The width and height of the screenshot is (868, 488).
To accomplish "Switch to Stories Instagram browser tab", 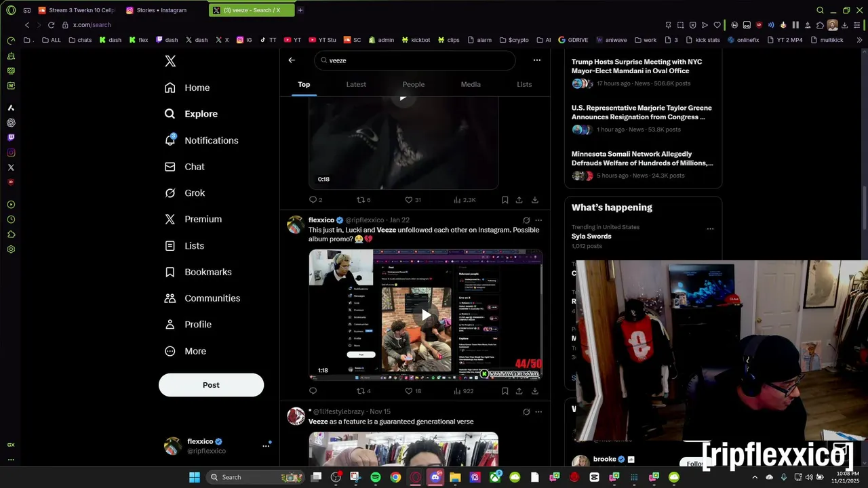I will click(x=161, y=10).
